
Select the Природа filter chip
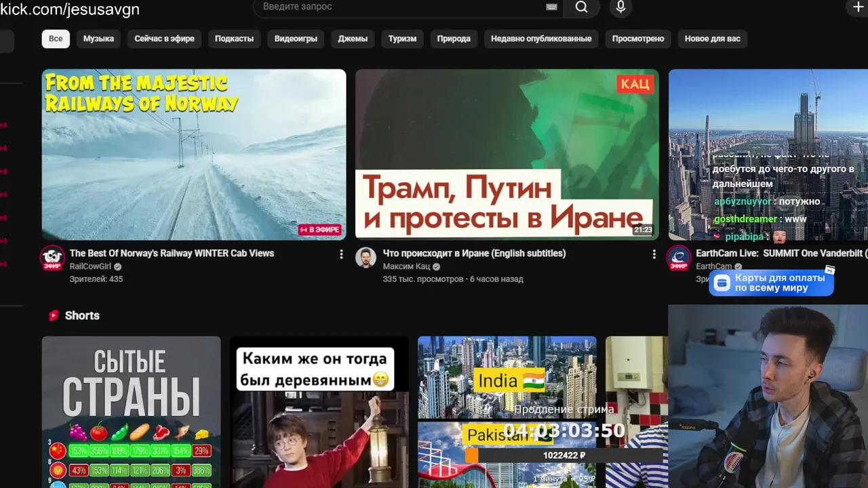coord(454,39)
